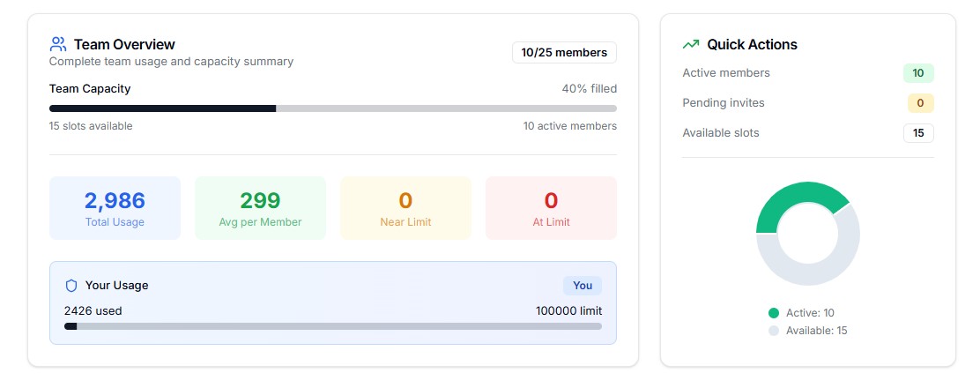The width and height of the screenshot is (980, 388).
Task: Click the shield icon beside Your Usage
Action: pyautogui.click(x=71, y=286)
